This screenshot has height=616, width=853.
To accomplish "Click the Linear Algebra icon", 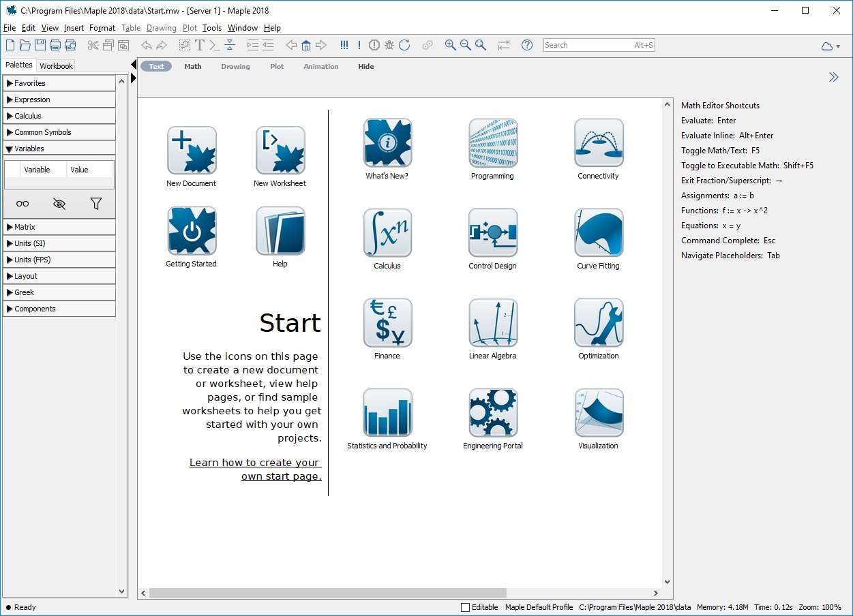I will point(493,323).
